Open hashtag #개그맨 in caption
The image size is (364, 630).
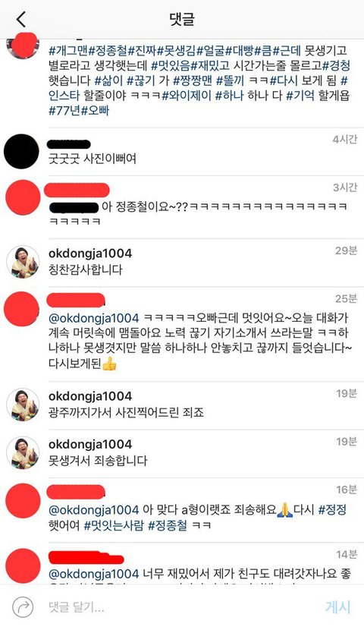coord(68,51)
